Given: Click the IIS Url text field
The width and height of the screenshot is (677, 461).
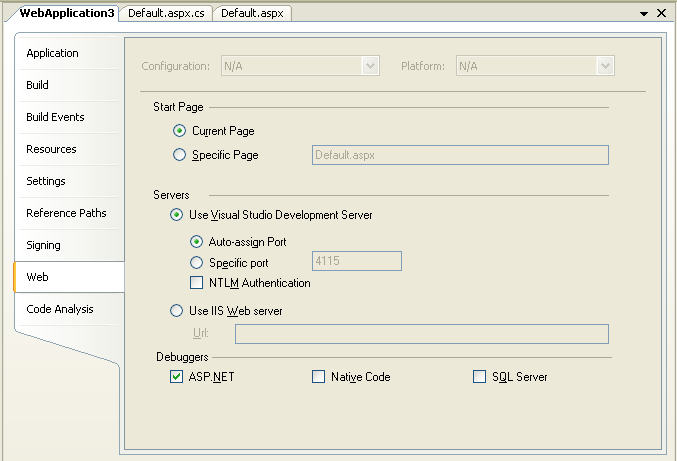Looking at the screenshot, I should click(422, 334).
